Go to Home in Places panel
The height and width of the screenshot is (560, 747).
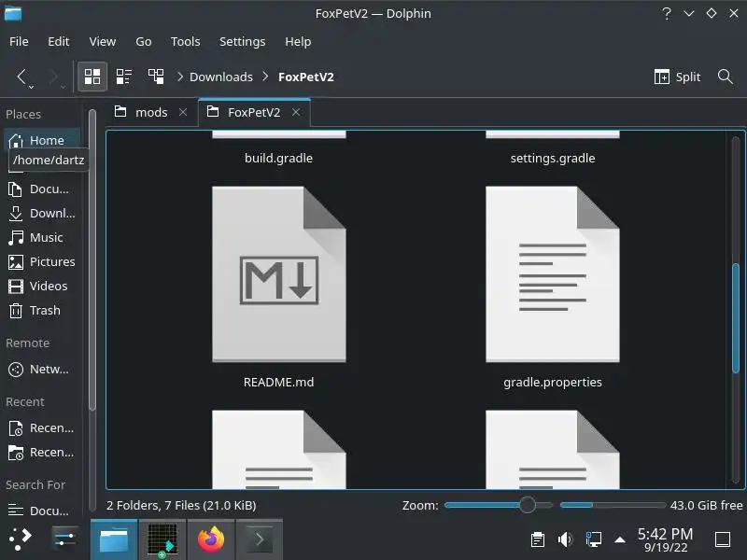[42, 141]
